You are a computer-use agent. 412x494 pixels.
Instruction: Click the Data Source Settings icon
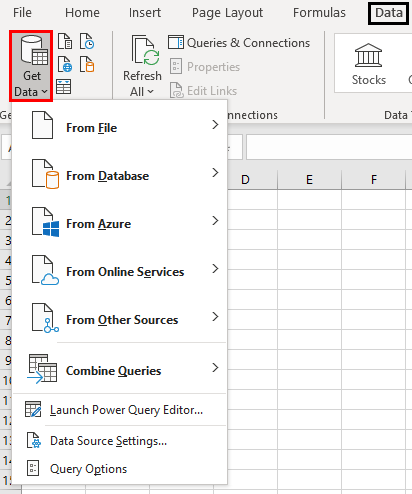coord(34,440)
